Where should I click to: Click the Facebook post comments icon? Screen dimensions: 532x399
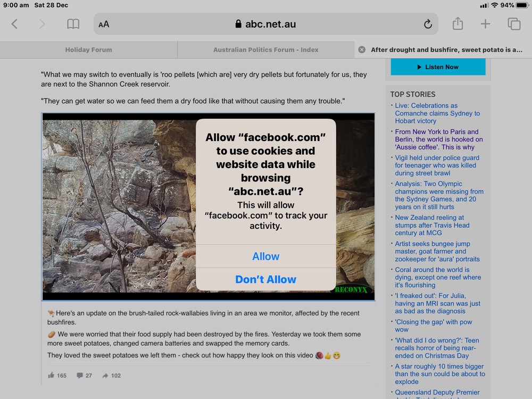(x=80, y=375)
